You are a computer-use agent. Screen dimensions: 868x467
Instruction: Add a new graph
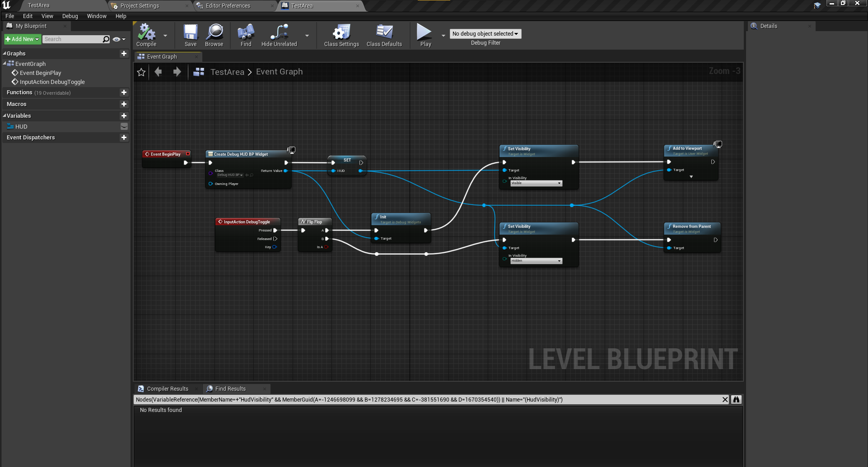(124, 54)
